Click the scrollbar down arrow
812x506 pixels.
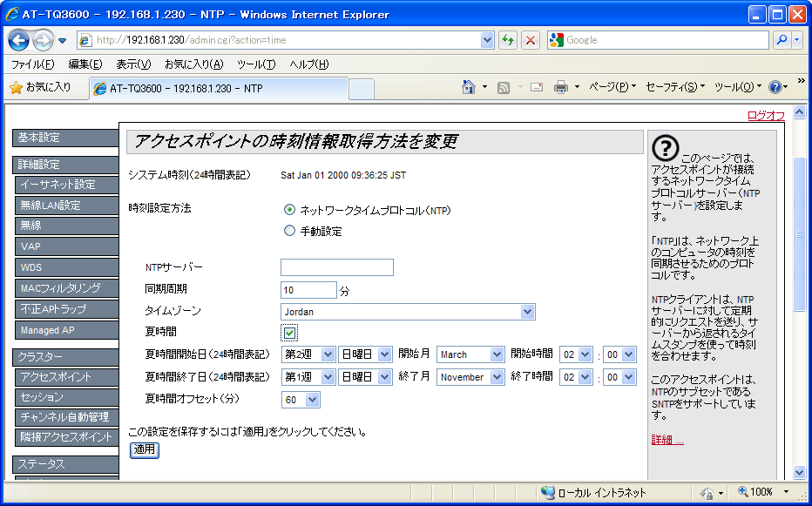point(800,472)
